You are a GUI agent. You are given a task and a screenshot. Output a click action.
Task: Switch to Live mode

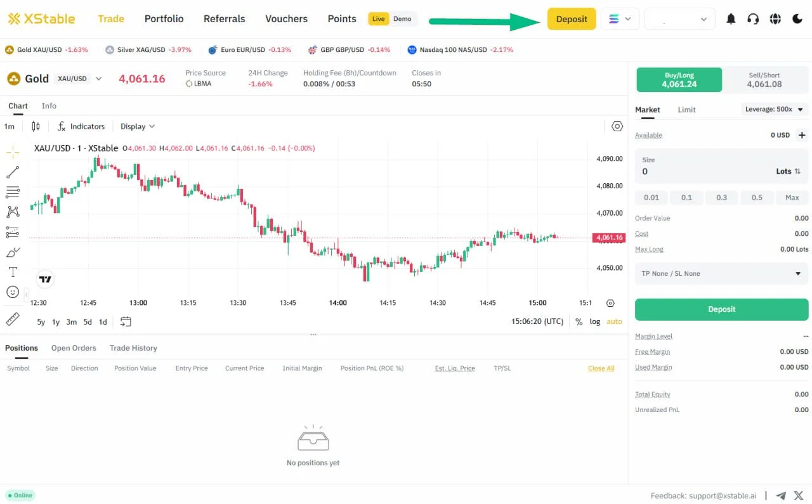379,19
